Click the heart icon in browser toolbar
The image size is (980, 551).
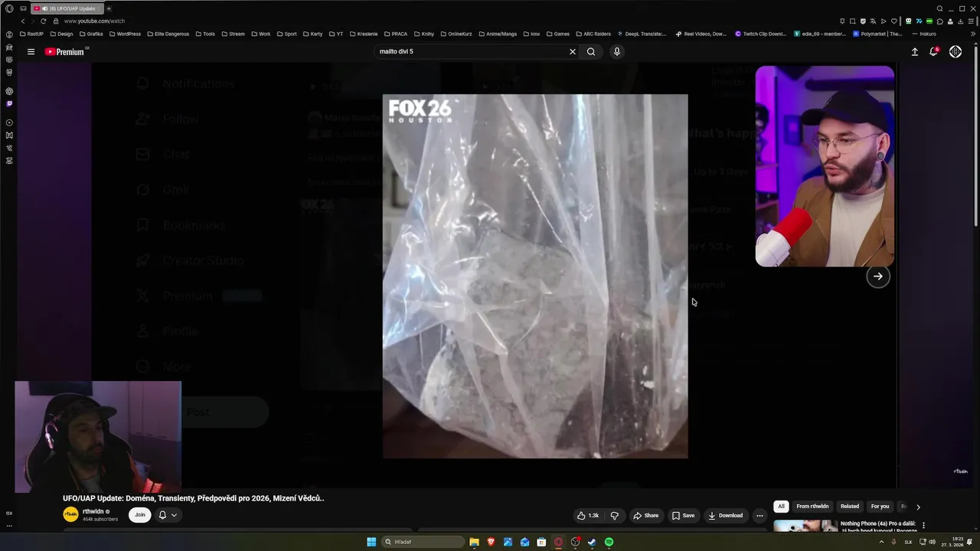pyautogui.click(x=893, y=21)
